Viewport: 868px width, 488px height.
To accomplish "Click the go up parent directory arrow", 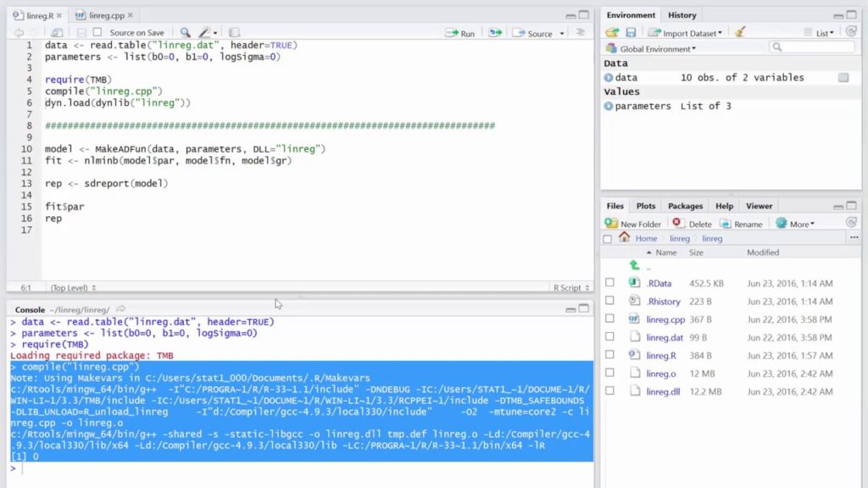I will point(634,265).
